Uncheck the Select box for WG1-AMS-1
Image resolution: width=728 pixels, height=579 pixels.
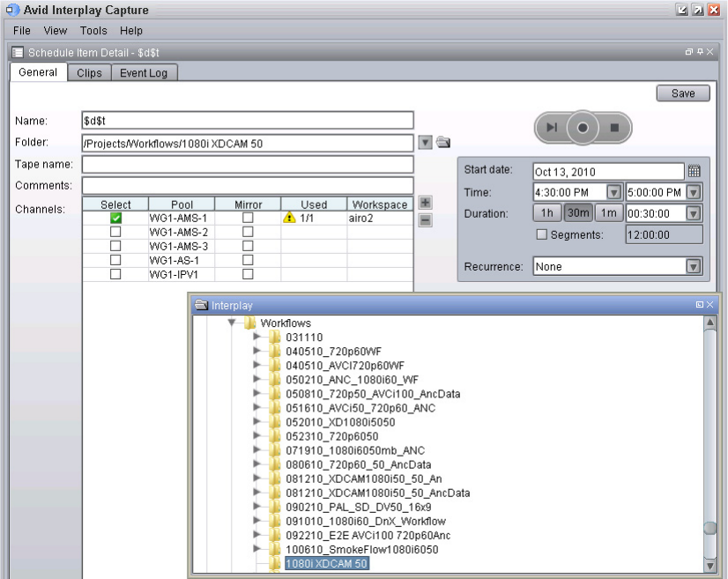[x=115, y=218]
